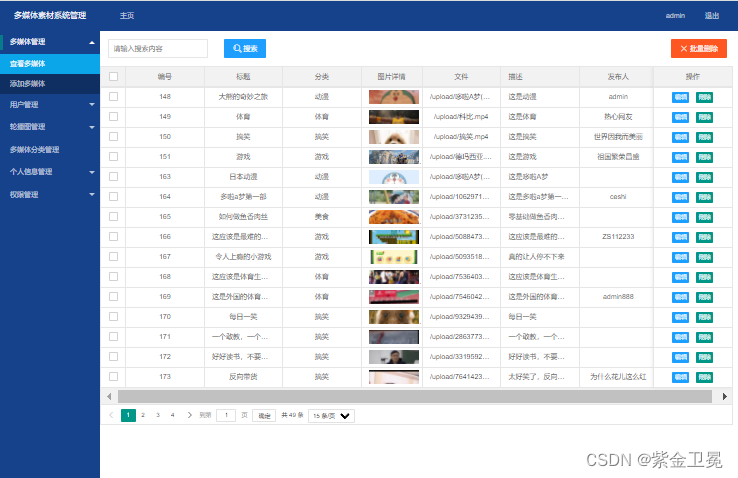The image size is (738, 478).
Task: Click the orange batch delete button
Action: click(698, 48)
